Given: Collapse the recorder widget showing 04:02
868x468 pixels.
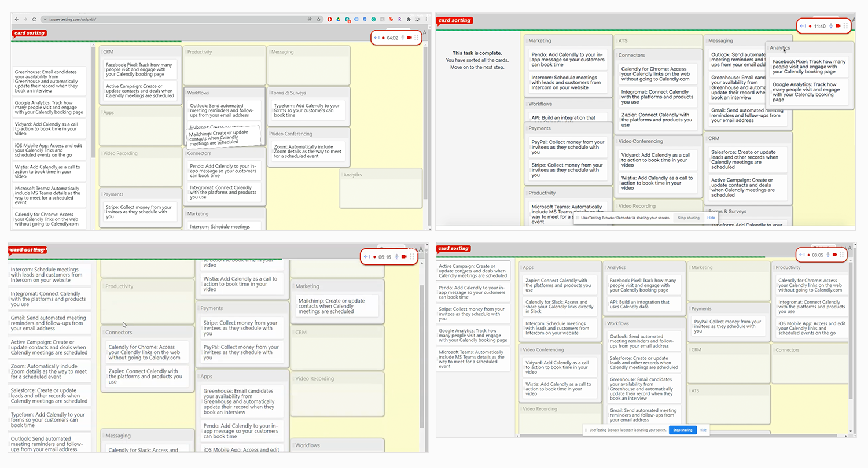Looking at the screenshot, I should tap(377, 38).
